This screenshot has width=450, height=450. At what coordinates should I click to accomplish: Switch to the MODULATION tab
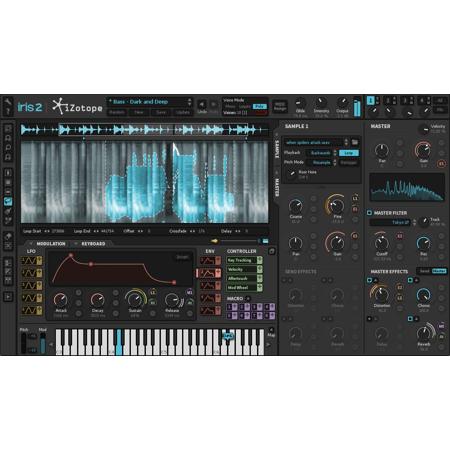[51, 244]
